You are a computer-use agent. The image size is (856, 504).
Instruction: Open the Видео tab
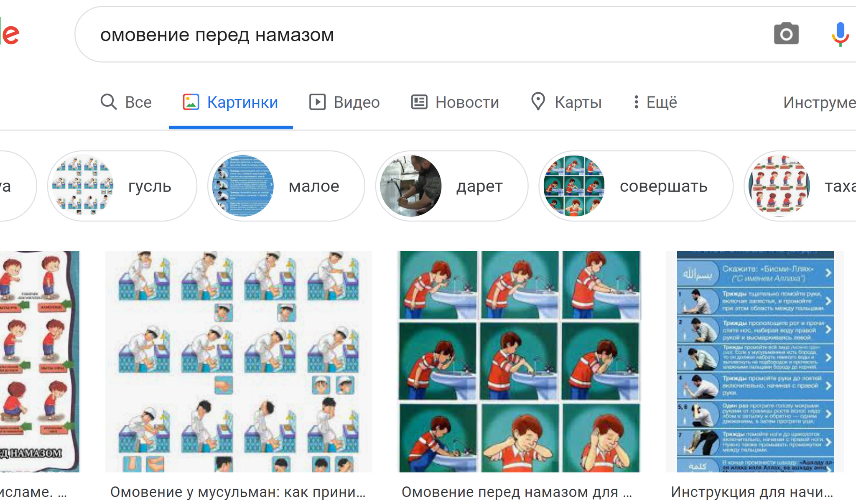[344, 102]
